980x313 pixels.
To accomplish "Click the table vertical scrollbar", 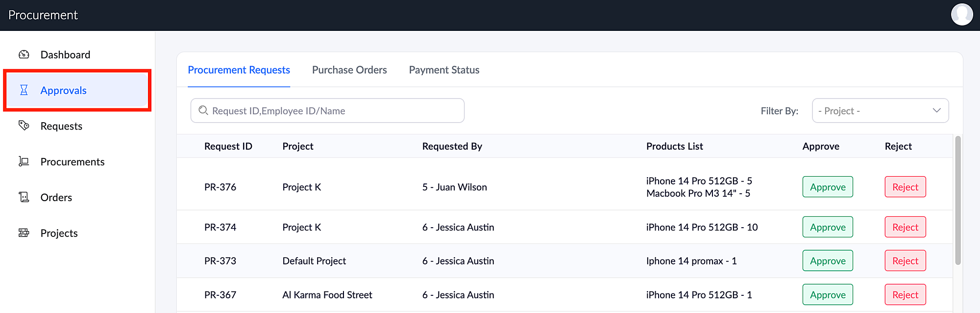I will tap(958, 201).
